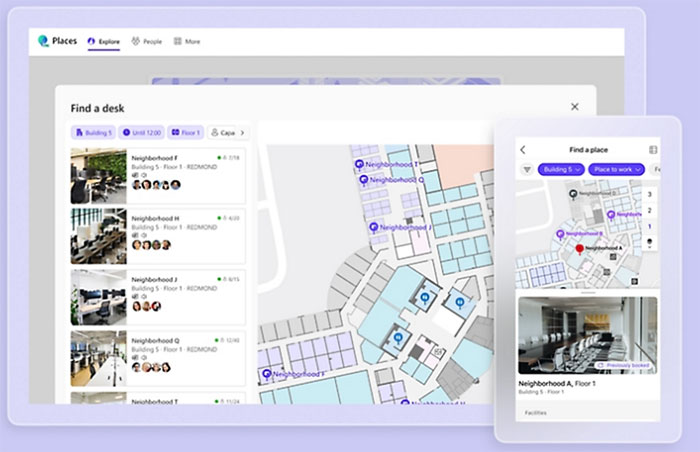Image resolution: width=700 pixels, height=452 pixels.
Task: Open the mobile filter funnel button
Action: point(527,170)
